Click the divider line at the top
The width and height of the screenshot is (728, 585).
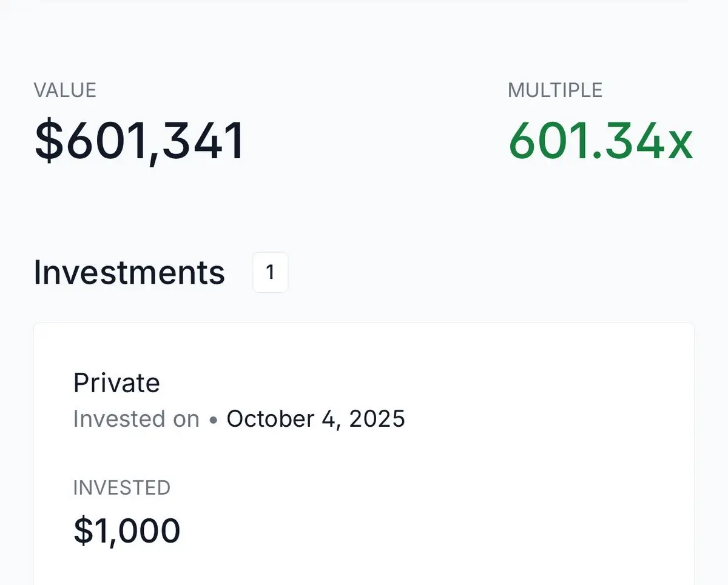tap(364, 1)
